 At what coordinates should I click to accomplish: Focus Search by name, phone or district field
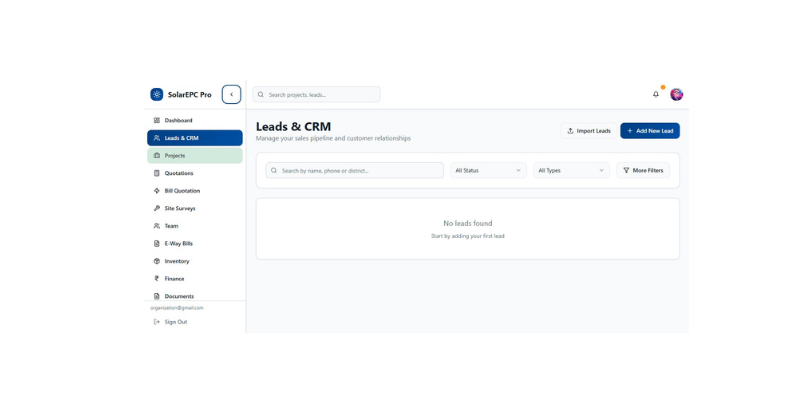(x=355, y=170)
